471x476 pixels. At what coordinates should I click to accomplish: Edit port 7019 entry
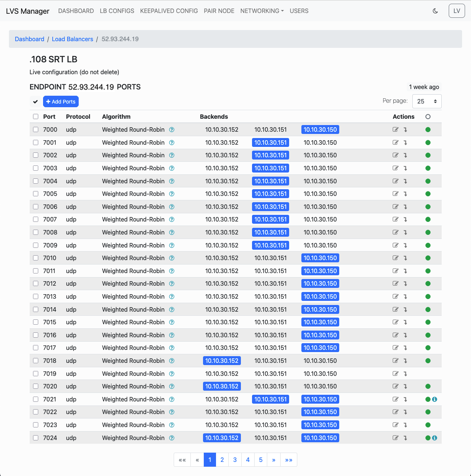click(x=396, y=374)
